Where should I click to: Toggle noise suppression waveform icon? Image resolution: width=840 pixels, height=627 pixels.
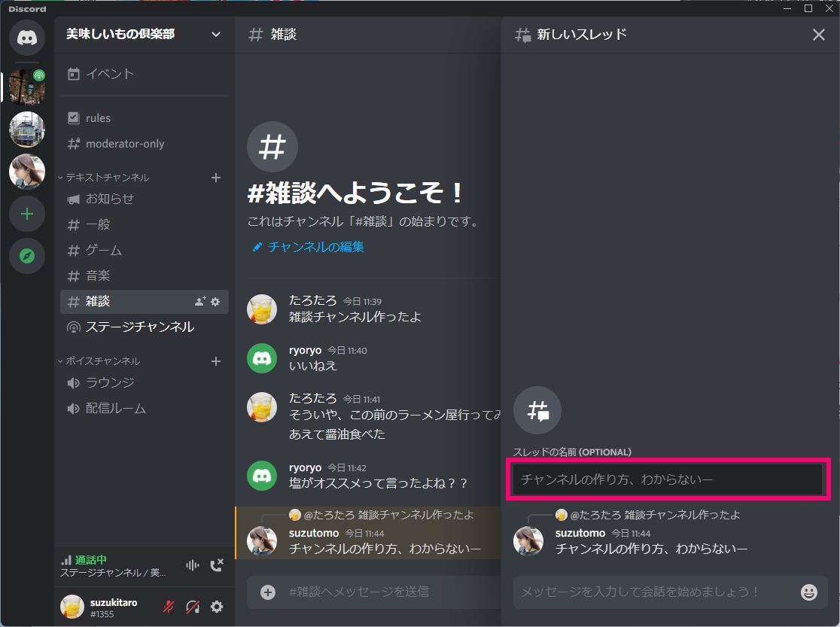(x=193, y=565)
